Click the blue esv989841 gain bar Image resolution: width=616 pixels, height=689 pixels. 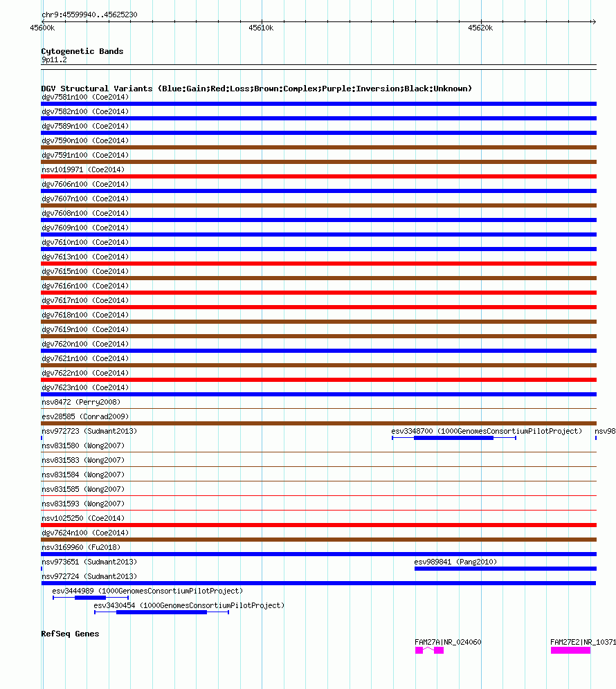pyautogui.click(x=505, y=569)
